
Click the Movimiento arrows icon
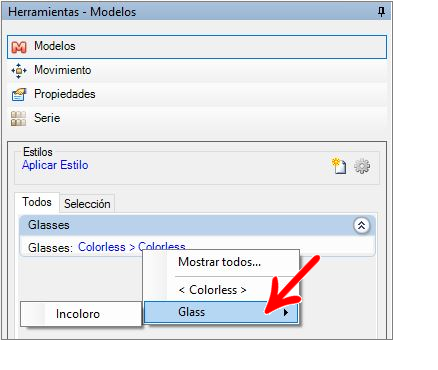(x=19, y=71)
